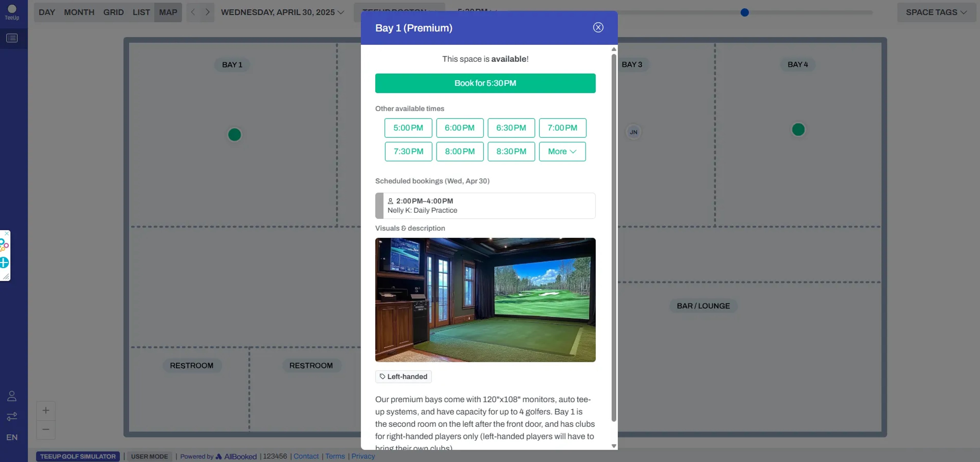Screen dimensions: 980x462
Task: Pick the 7:30 PM time slot
Action: (408, 152)
